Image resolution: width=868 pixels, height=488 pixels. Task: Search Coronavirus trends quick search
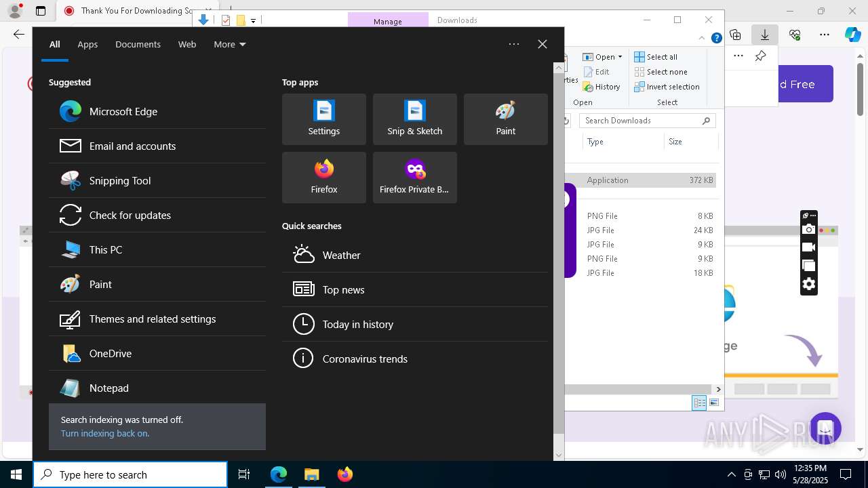(415, 359)
